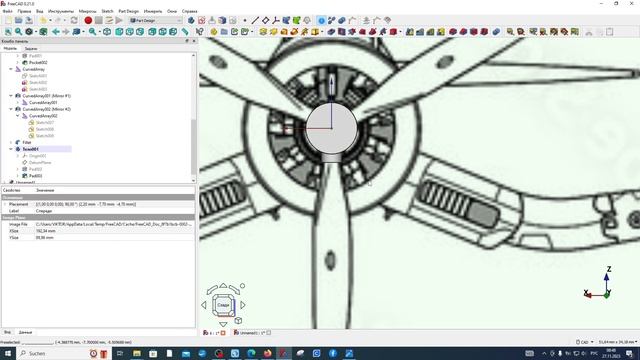The height and width of the screenshot is (360, 640).
Task: Open the Windows Start menu
Action: coord(8,353)
